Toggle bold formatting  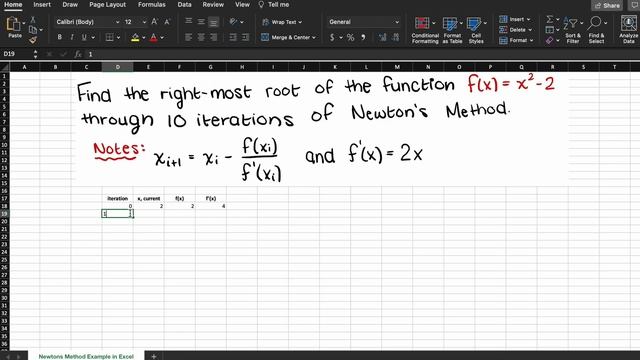point(60,37)
